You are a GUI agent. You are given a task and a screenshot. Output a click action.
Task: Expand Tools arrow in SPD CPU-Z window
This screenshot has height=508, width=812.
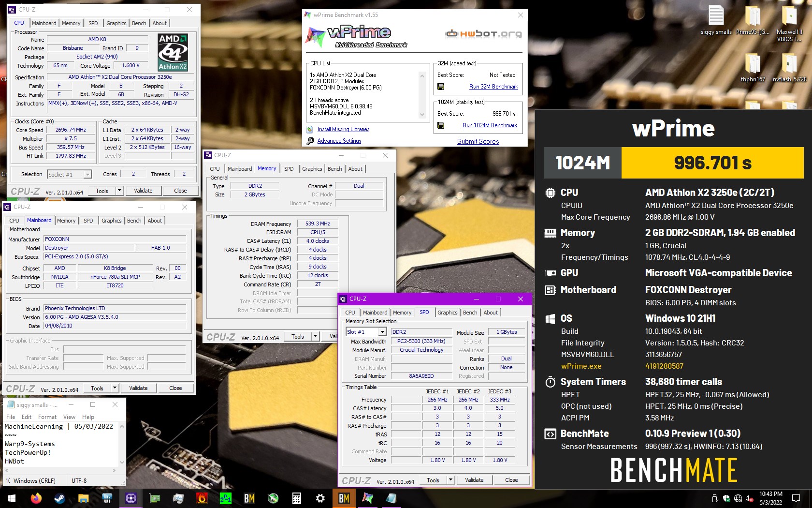450,480
